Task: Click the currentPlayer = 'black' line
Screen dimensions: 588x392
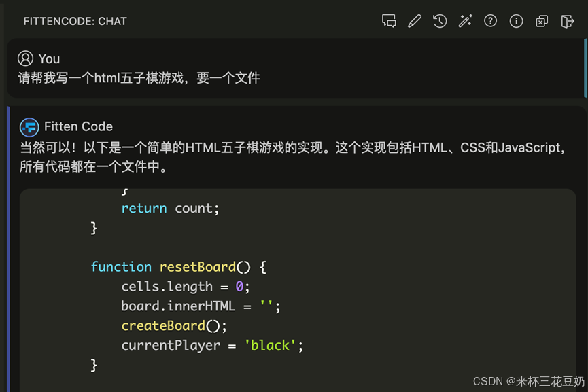Action: (x=212, y=346)
